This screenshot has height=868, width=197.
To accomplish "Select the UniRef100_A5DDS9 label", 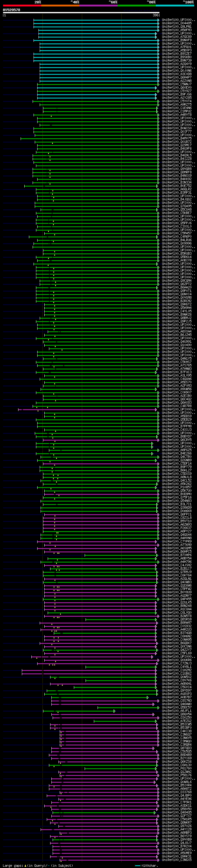I will click(x=177, y=416).
